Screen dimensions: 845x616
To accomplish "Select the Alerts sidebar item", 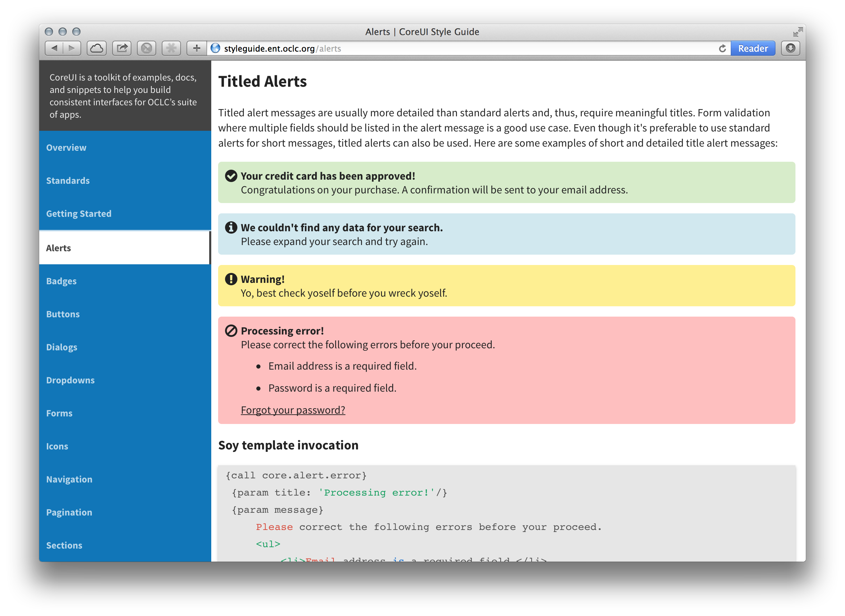I will click(x=125, y=248).
